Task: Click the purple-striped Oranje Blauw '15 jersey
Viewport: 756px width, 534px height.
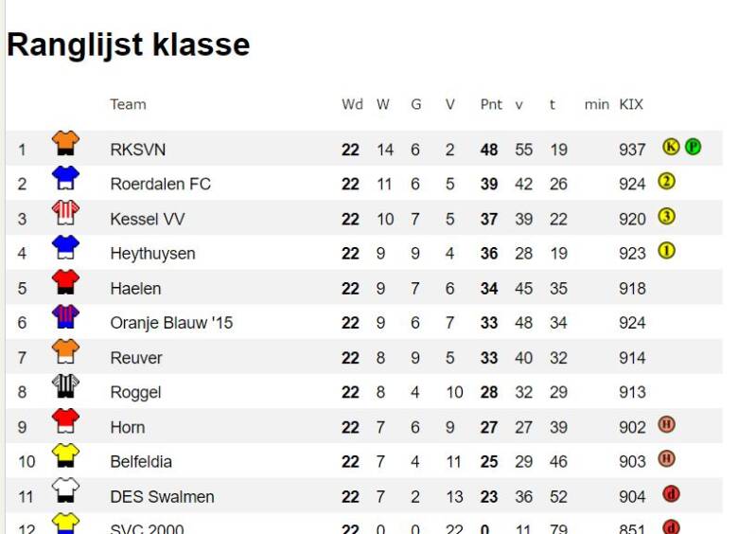Action: click(65, 317)
